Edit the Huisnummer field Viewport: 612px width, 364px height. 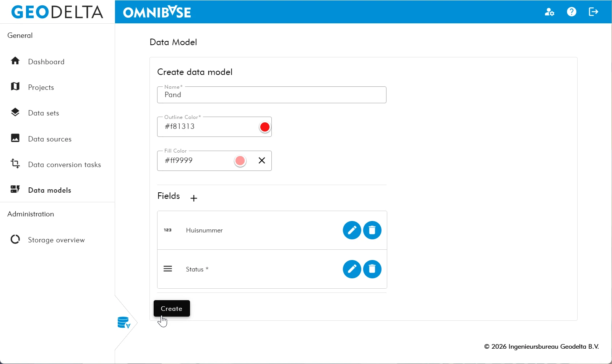point(352,230)
